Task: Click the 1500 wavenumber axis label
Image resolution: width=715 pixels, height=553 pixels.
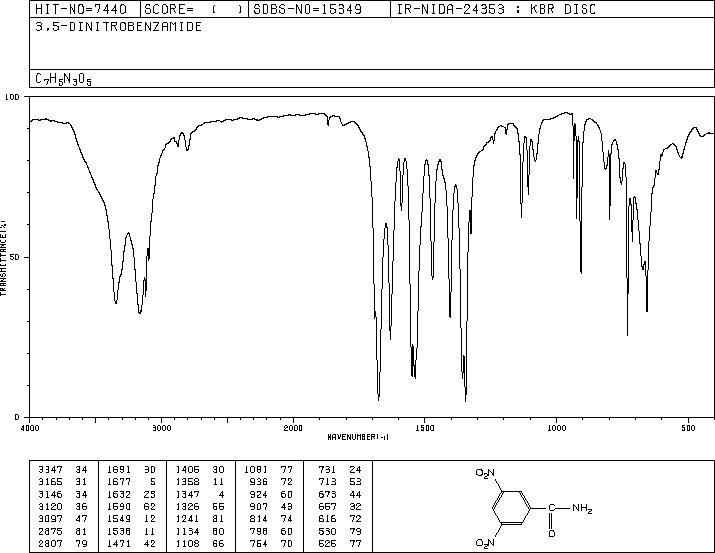Action: (425, 428)
